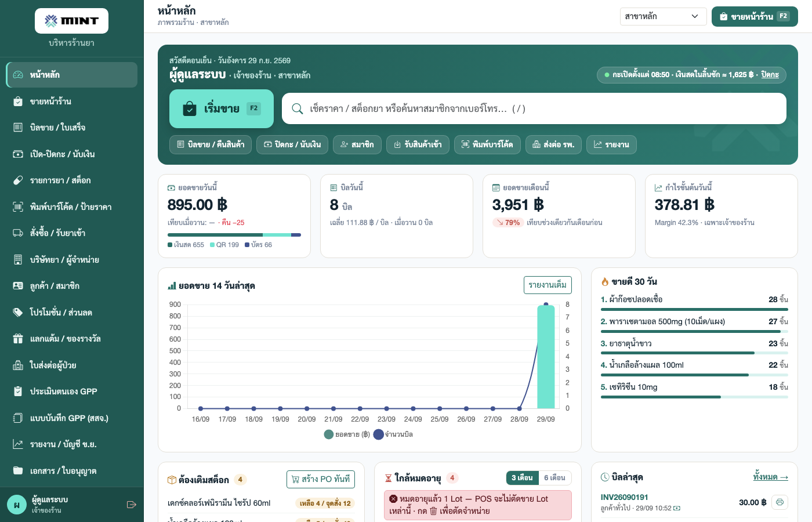
Task: Toggle the จำนวนบิล chart legend
Action: pos(393,434)
